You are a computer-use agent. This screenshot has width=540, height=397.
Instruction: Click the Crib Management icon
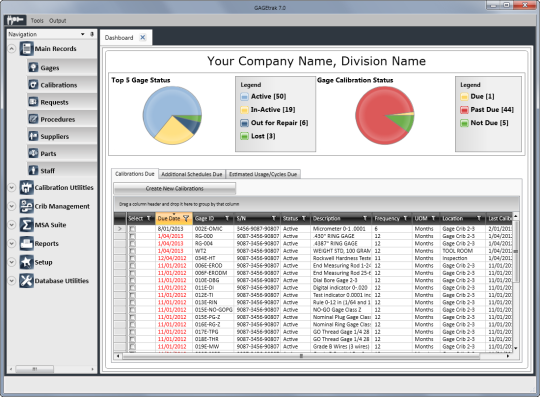tap(27, 206)
